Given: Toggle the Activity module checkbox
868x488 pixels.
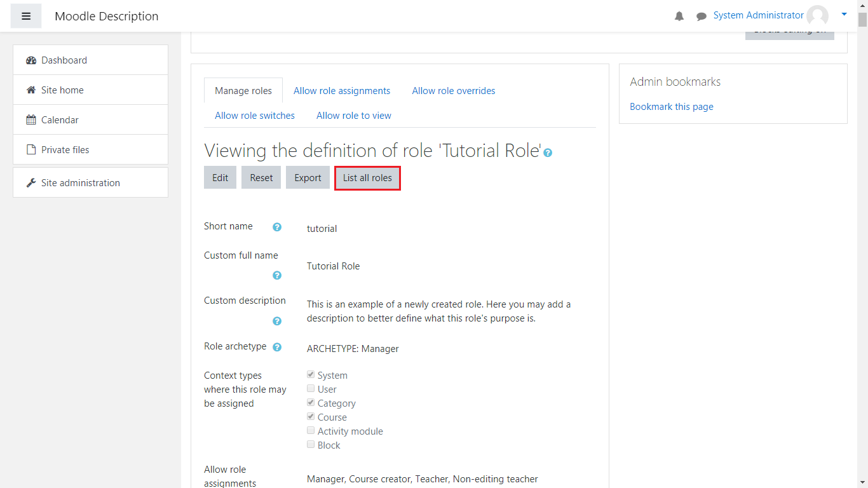Looking at the screenshot, I should tap(311, 431).
